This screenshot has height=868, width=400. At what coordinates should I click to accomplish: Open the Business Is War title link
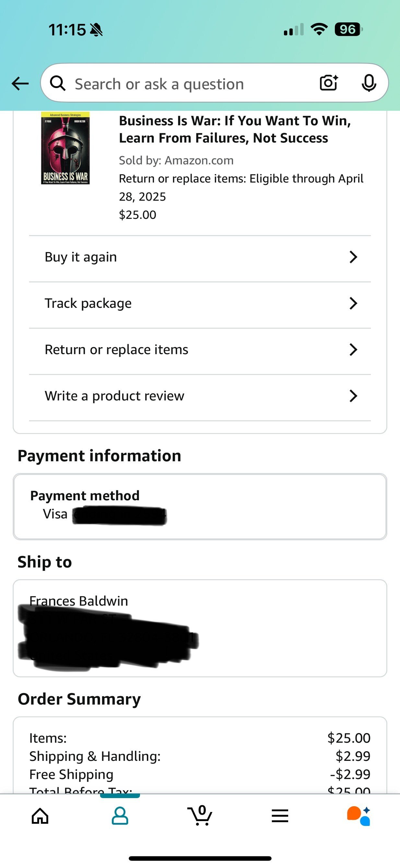pos(235,130)
